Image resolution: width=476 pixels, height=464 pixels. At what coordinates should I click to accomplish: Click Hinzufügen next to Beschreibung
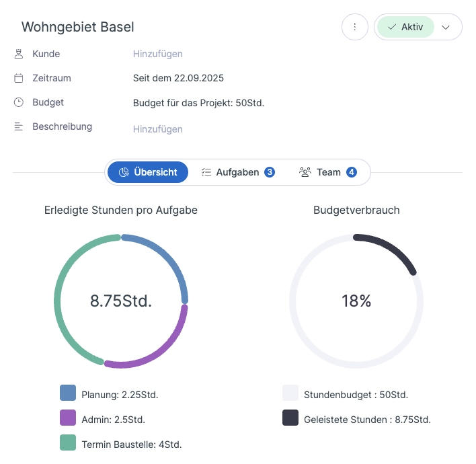tap(158, 129)
